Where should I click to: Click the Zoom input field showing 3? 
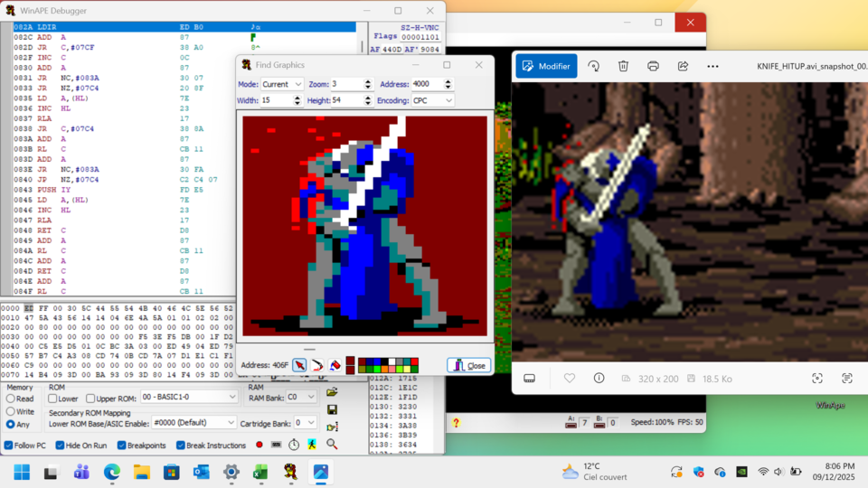coord(346,84)
